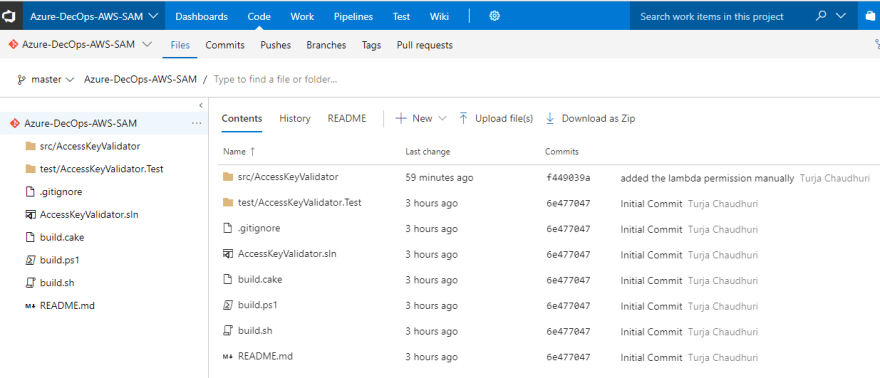The image size is (880, 378).
Task: Click the branch icon next to master
Action: 22,80
